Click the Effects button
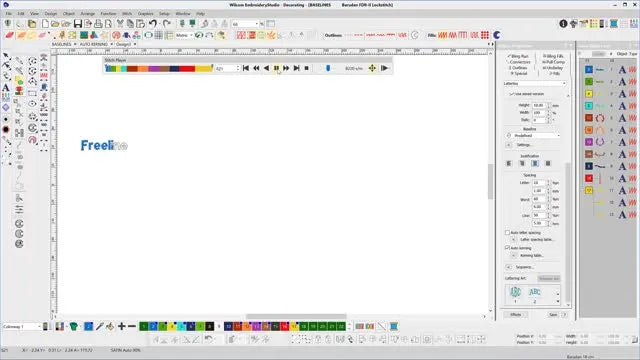 pyautogui.click(x=515, y=315)
